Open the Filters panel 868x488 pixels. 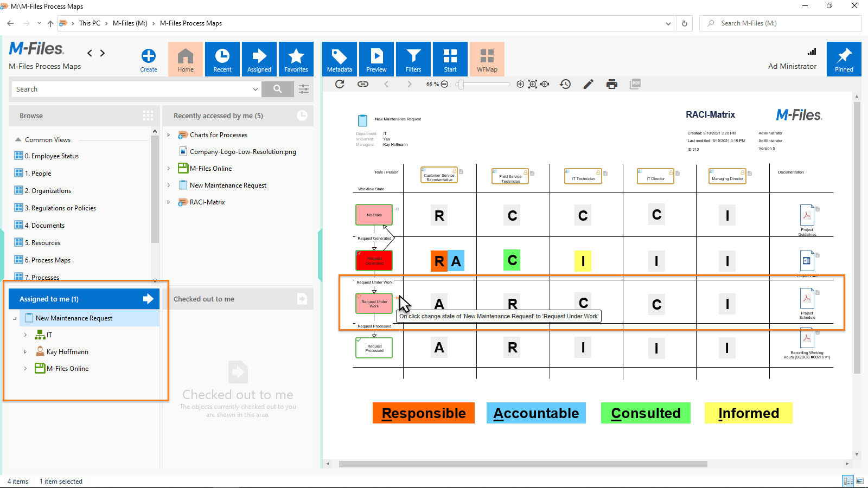(x=413, y=59)
